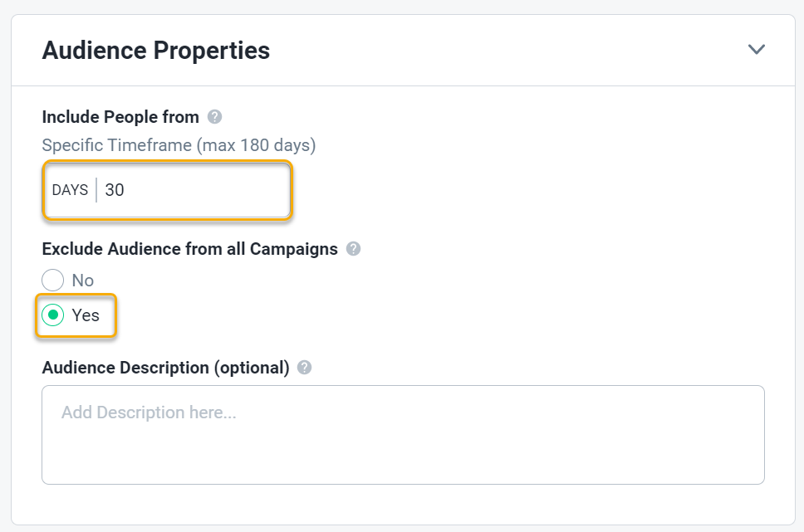The height and width of the screenshot is (532, 804).
Task: Click the Yes option label text
Action: point(86,315)
